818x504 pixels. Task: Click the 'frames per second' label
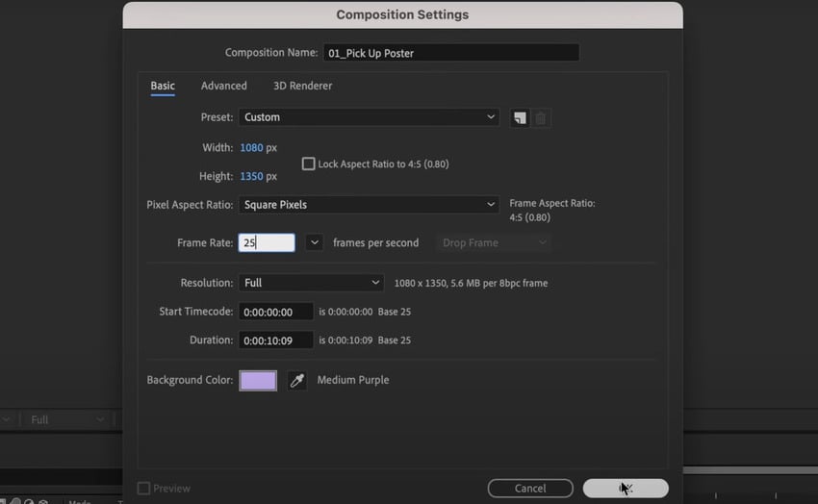click(x=375, y=243)
